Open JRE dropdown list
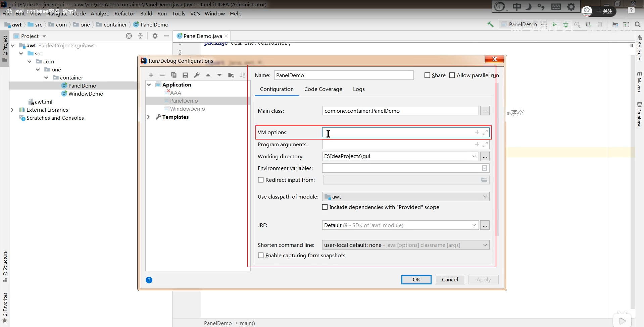 (x=474, y=225)
